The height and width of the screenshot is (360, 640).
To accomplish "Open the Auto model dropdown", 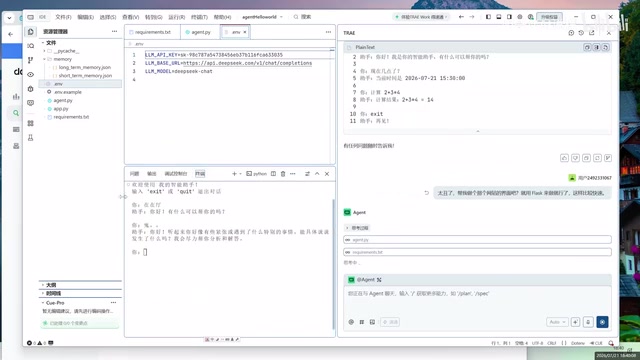I will [x=557, y=322].
